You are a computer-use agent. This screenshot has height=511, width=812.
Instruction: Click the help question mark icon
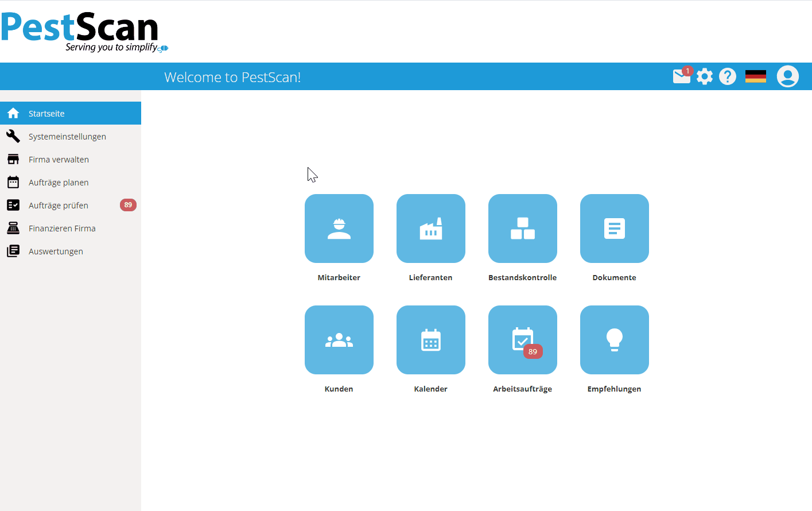coord(728,76)
